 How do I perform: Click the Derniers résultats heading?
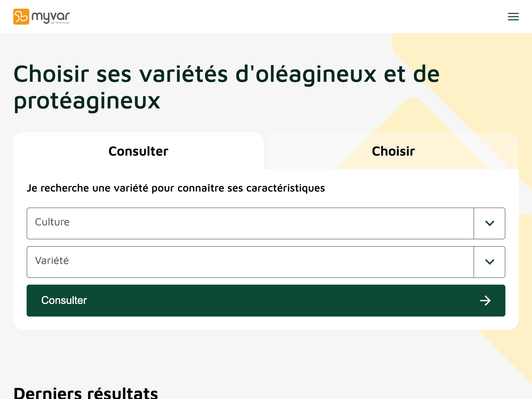tap(86, 393)
